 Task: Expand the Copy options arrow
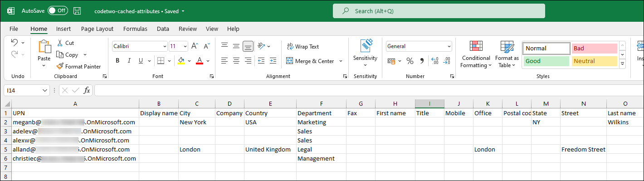point(85,55)
